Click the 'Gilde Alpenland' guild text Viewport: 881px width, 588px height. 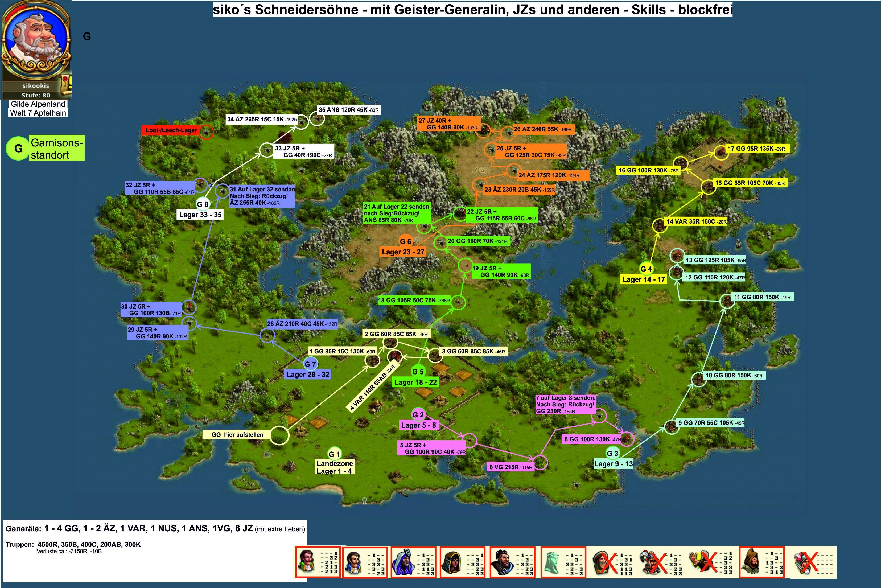(38, 104)
